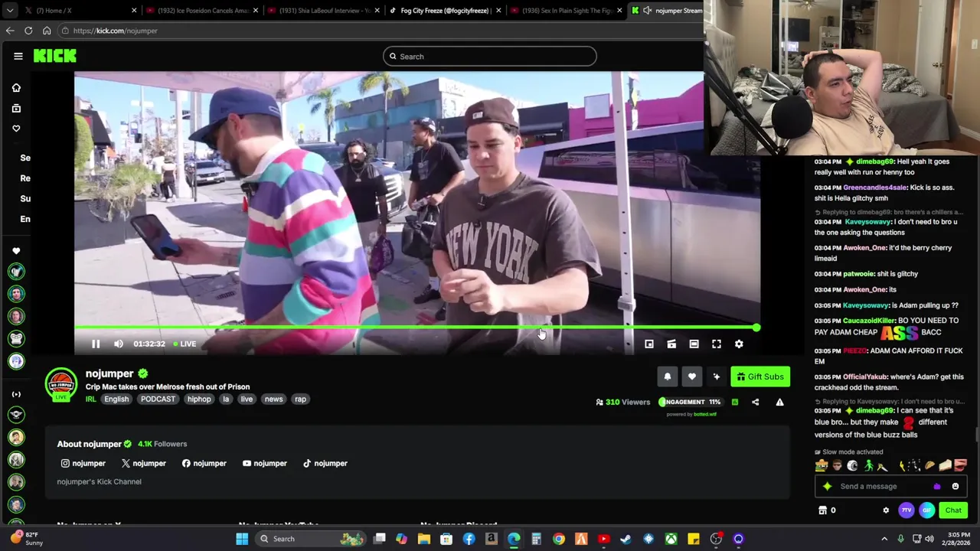This screenshot has width=980, height=551.
Task: Insert the cheesecake emote
Action: [946, 465]
